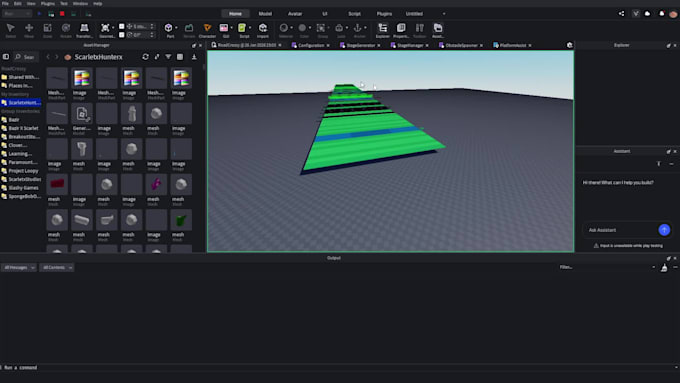This screenshot has width=680, height=383.
Task: Open the Color picker swatch
Action: click(302, 28)
